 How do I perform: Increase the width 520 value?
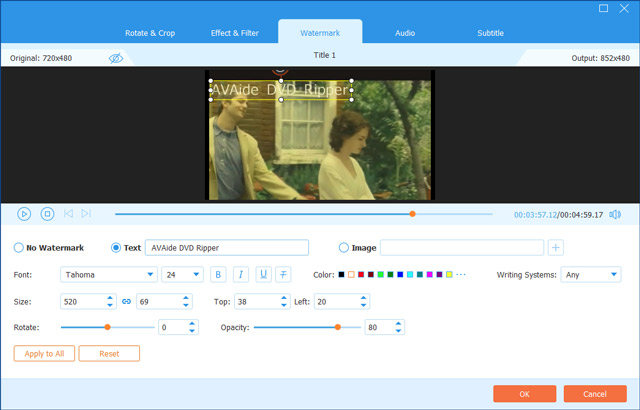click(110, 298)
